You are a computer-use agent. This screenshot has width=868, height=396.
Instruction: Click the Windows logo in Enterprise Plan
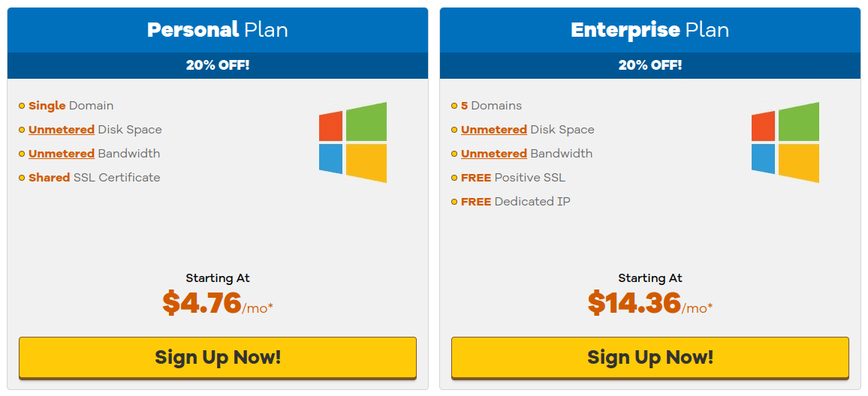click(x=785, y=142)
